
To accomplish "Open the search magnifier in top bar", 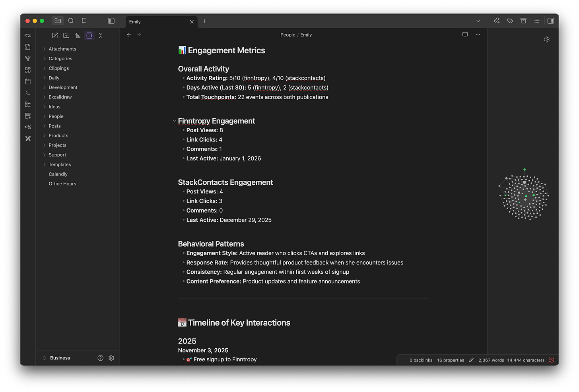I will click(71, 21).
